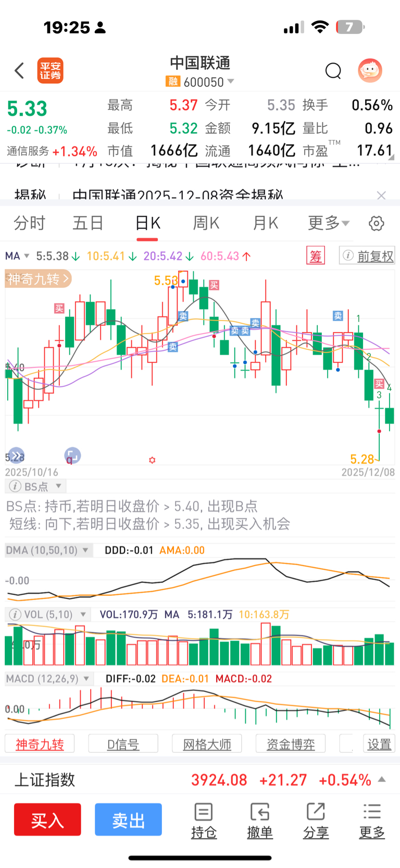Tap the 前复权 info icon
Viewport: 400px width, 868px height.
[x=348, y=255]
